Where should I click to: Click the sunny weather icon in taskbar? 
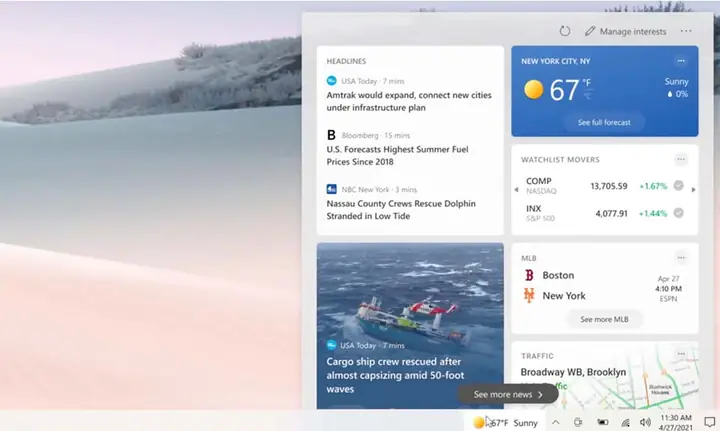pos(480,423)
